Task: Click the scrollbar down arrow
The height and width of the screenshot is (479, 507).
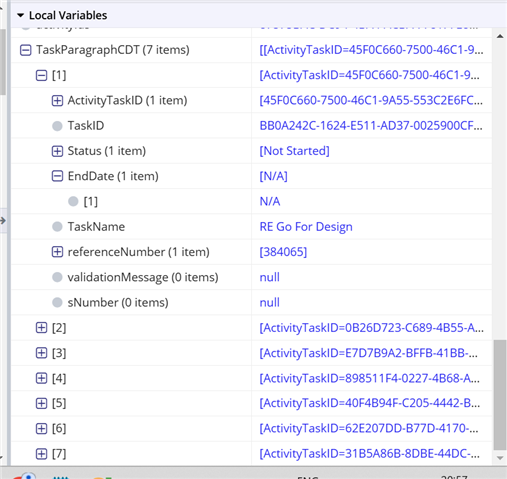Action: (500, 458)
